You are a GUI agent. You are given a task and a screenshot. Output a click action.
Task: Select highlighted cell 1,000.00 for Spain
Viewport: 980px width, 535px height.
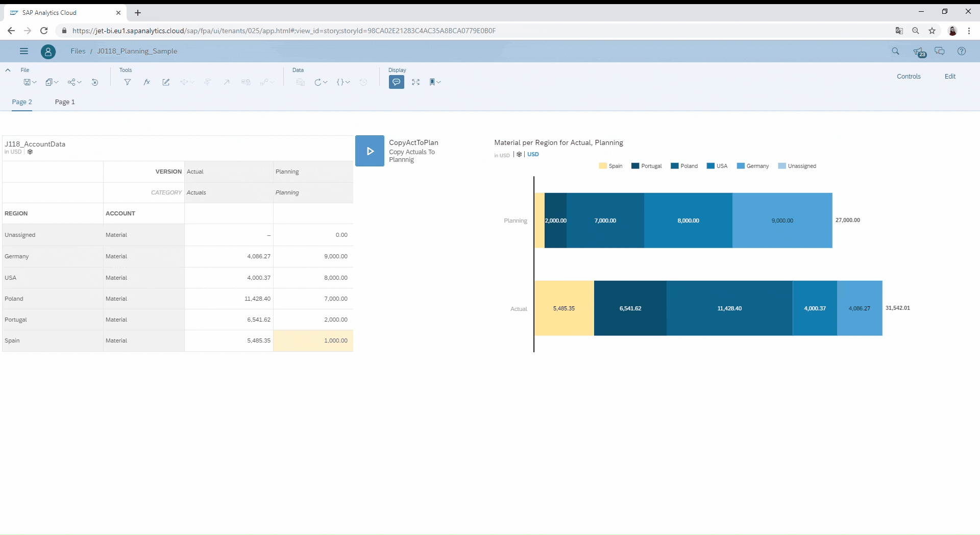313,341
